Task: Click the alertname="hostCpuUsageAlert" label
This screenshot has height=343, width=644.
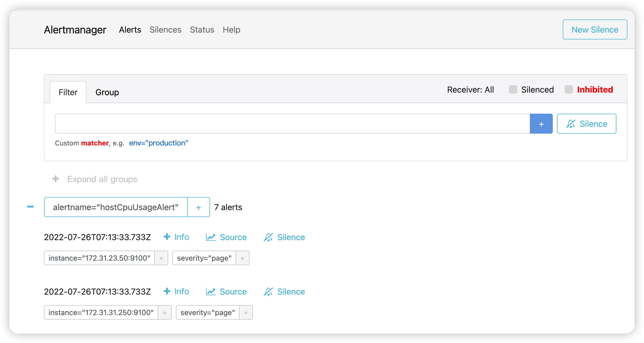Action: point(116,207)
